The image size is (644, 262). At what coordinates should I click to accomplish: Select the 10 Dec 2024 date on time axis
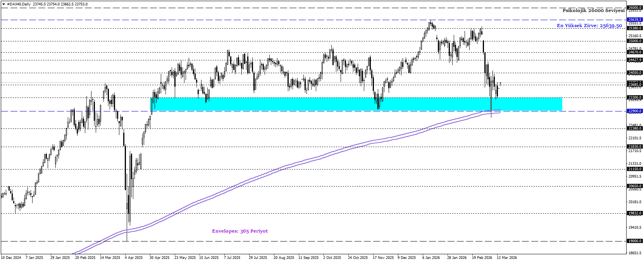[x=11, y=258]
